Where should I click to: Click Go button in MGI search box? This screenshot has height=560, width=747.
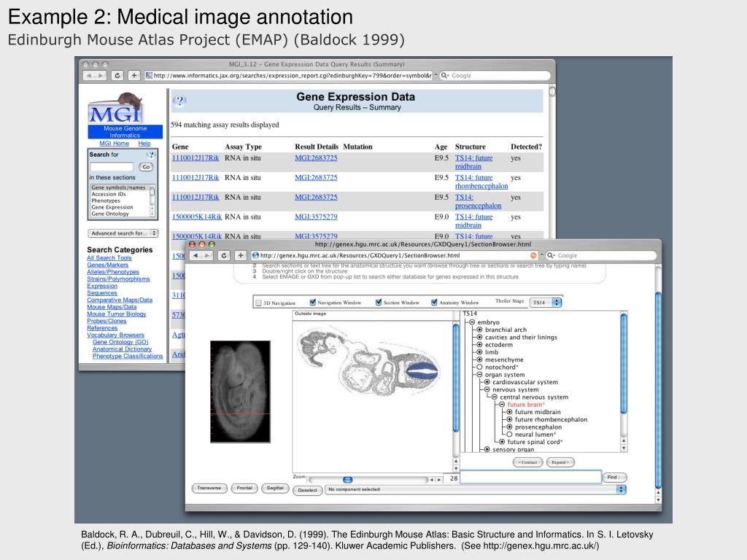146,167
